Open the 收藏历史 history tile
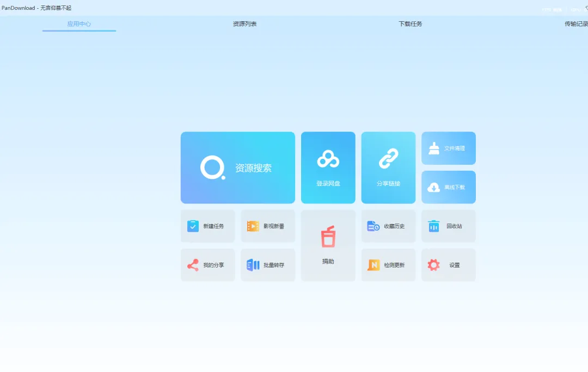Viewport: 588px width, 372px height. tap(388, 226)
